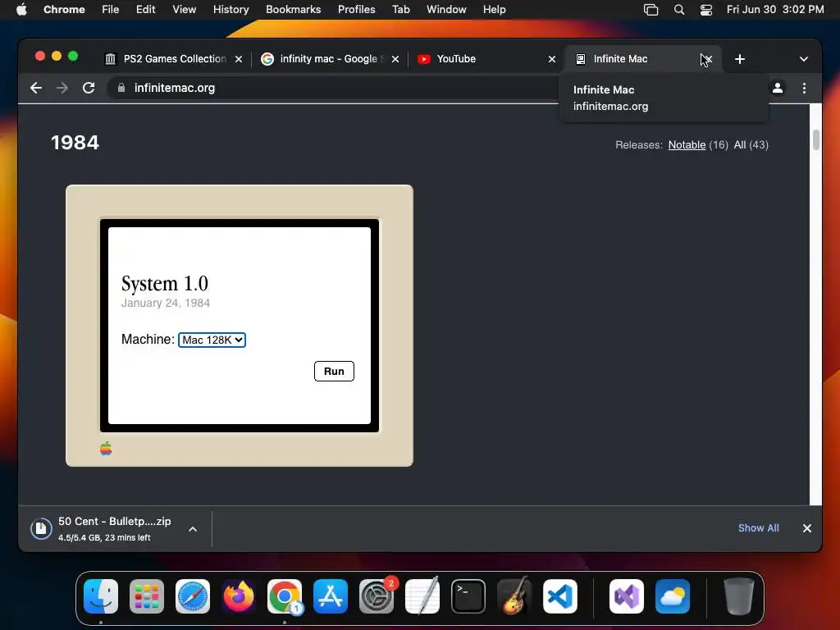Click the Stage Manager menu bar icon
The height and width of the screenshot is (630, 840).
pyautogui.click(x=651, y=10)
